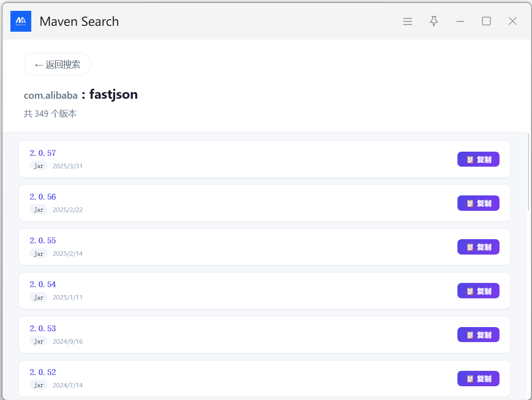This screenshot has height=400, width=532.
Task: Click the date 2025/1/11
Action: pyautogui.click(x=67, y=297)
